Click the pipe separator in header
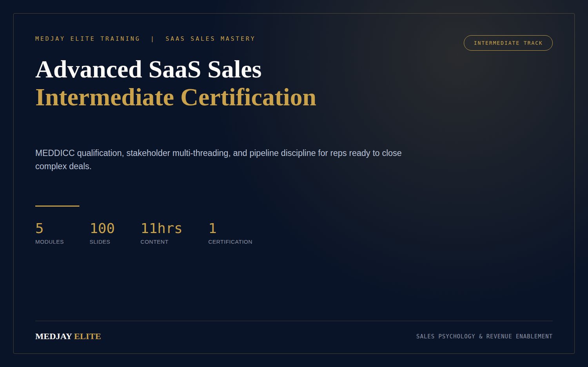Image resolution: width=588 pixels, height=367 pixels. [x=152, y=39]
